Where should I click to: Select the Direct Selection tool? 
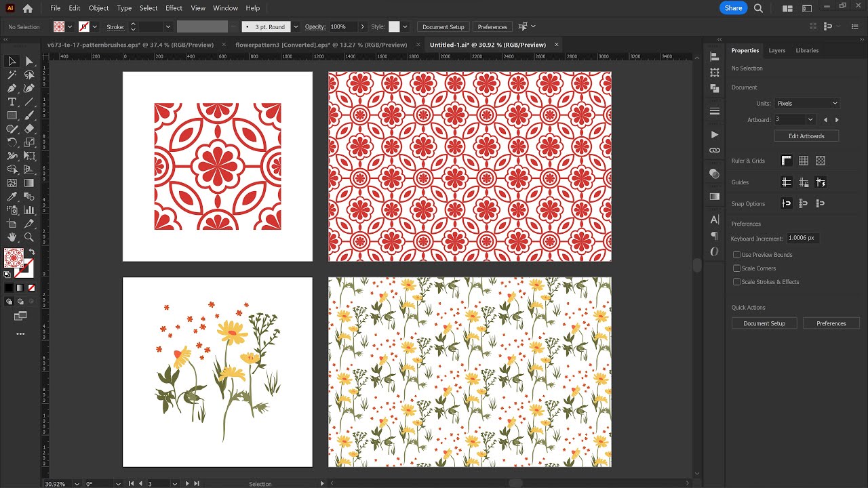[29, 61]
